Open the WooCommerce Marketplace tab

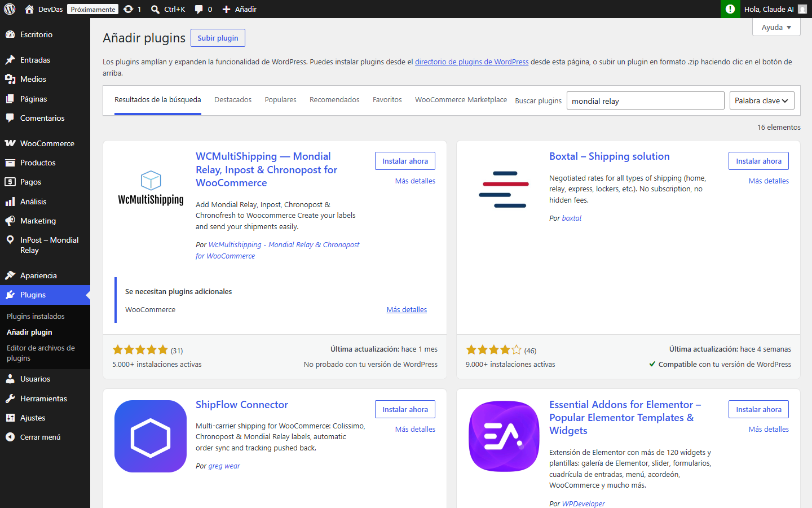click(461, 100)
